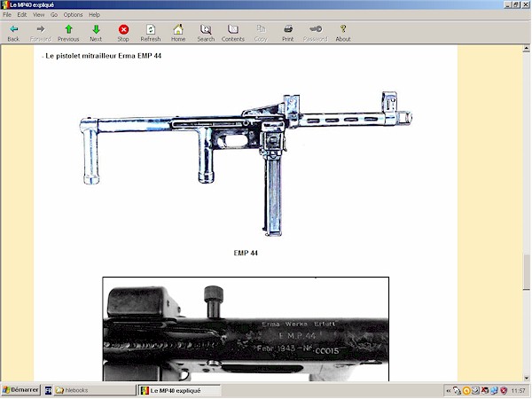Click 'Le MP40 expliqué' taskbar button

pyautogui.click(x=179, y=391)
